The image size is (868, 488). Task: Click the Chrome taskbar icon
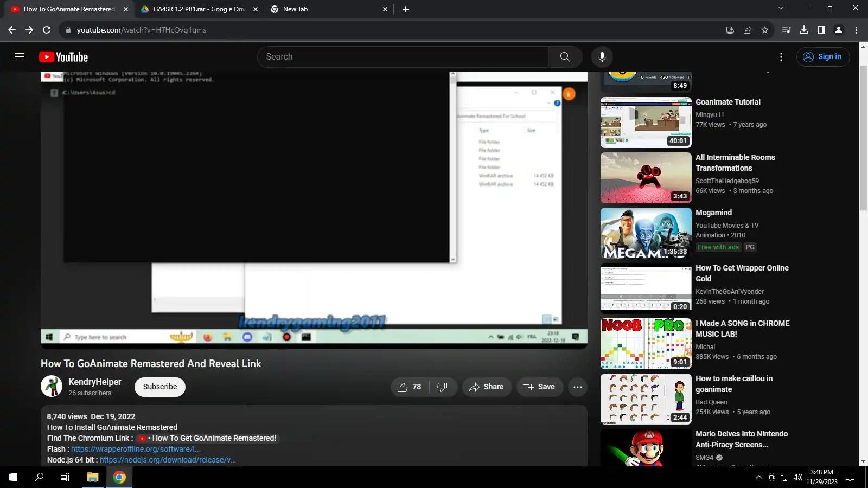tap(119, 477)
